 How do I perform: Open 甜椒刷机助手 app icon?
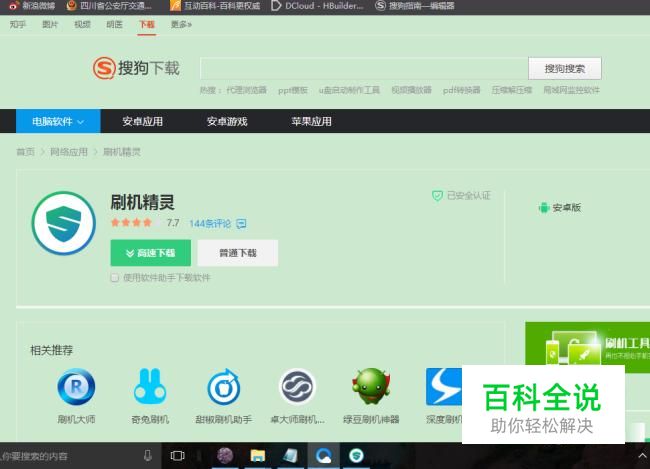[x=224, y=386]
